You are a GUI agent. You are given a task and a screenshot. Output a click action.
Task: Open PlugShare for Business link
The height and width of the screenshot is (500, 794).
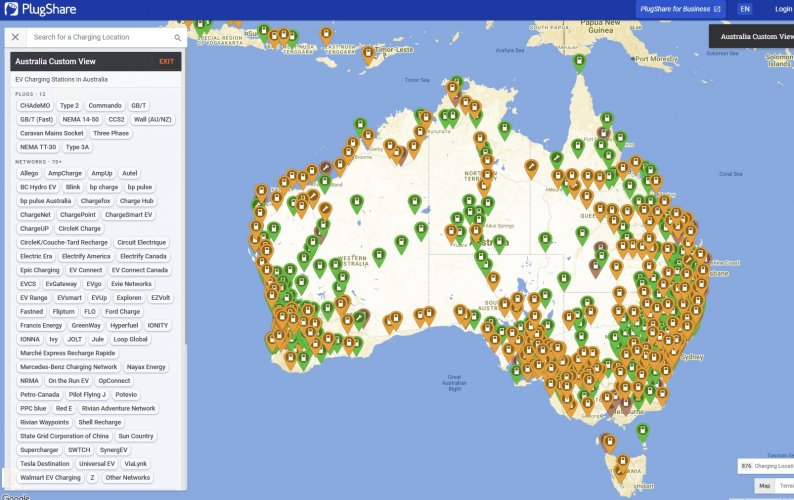(680, 9)
